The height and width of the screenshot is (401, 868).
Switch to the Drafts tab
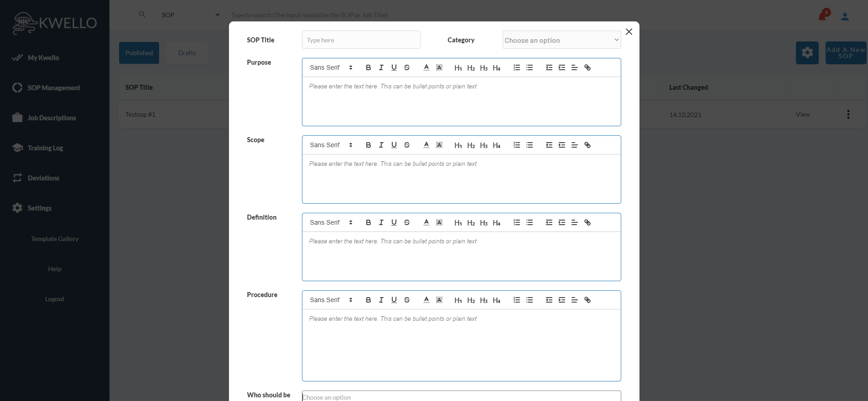pyautogui.click(x=187, y=53)
